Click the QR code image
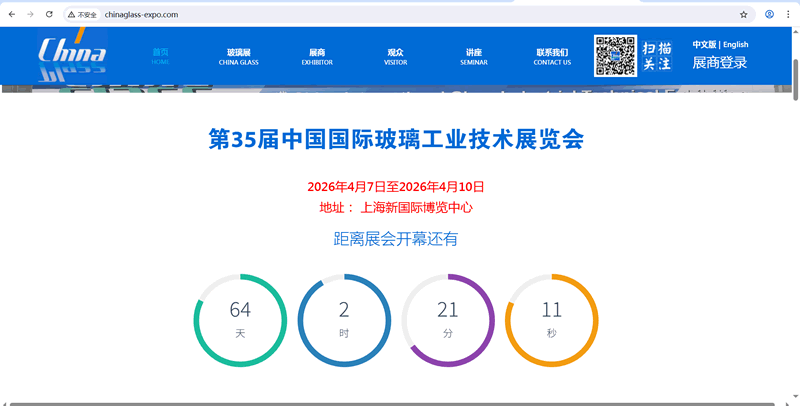800x406 pixels. coord(615,56)
